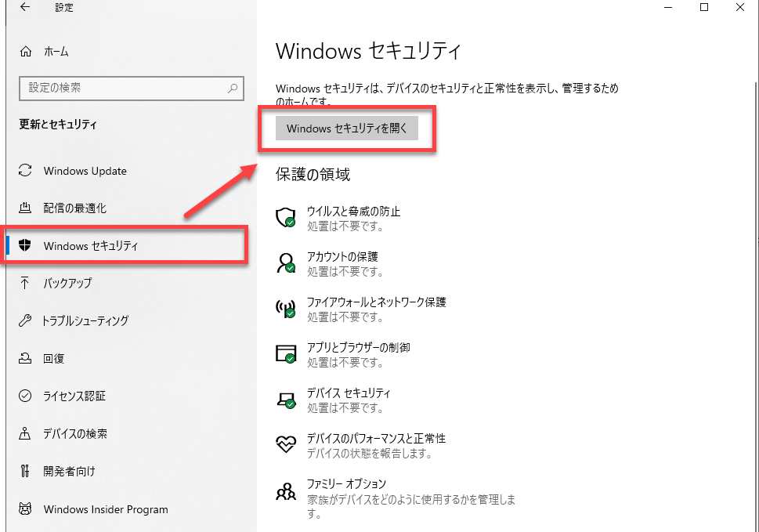The width and height of the screenshot is (759, 532).
Task: Click the account protection person icon
Action: pyautogui.click(x=286, y=263)
